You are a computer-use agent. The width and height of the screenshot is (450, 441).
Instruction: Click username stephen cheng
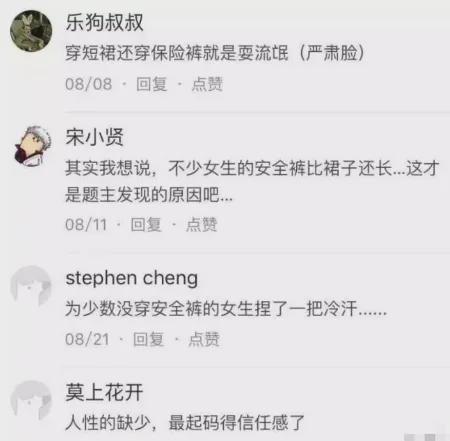click(132, 278)
